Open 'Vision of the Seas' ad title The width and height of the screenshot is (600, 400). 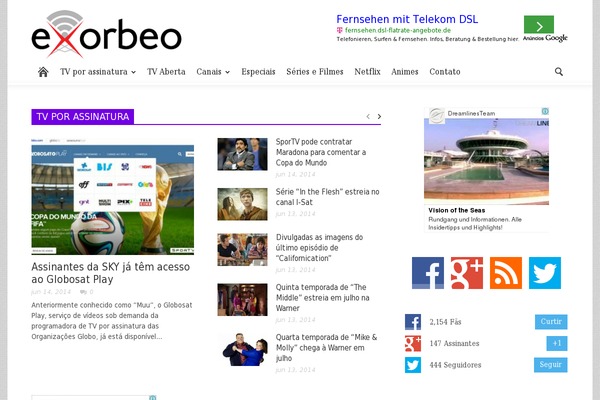(x=457, y=210)
